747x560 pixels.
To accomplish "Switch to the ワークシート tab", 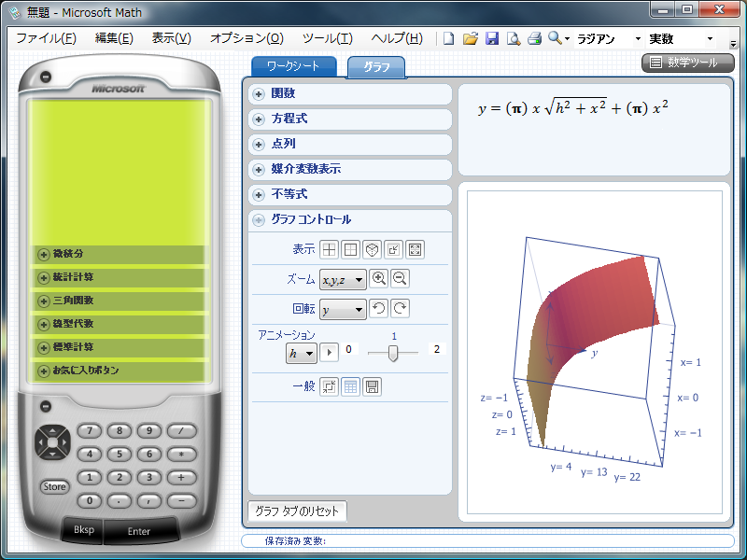I will (293, 66).
